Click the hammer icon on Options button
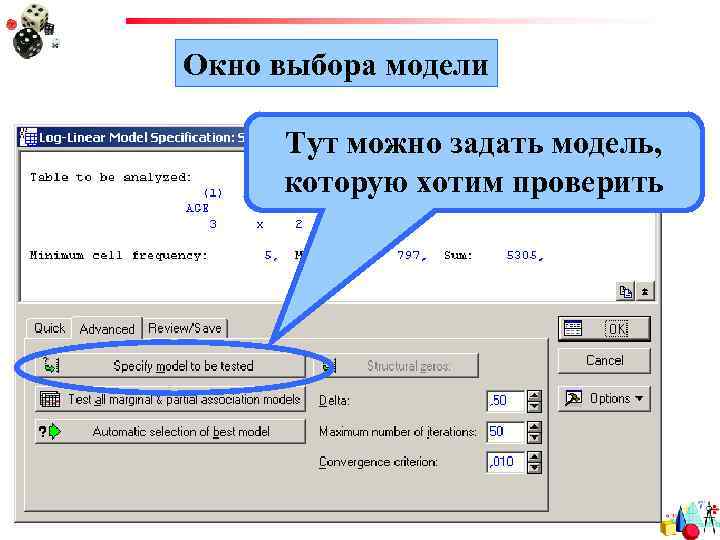The height and width of the screenshot is (540, 720). pyautogui.click(x=574, y=398)
